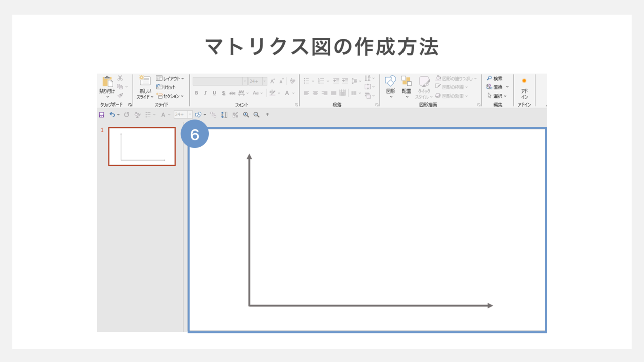
Task: Select the Format Painter brush icon
Action: [120, 95]
